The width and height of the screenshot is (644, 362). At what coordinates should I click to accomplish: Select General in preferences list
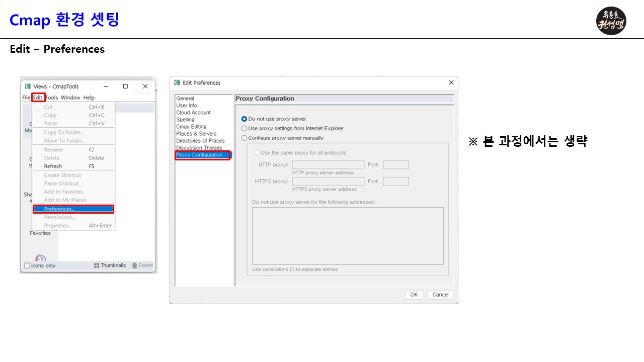[185, 99]
